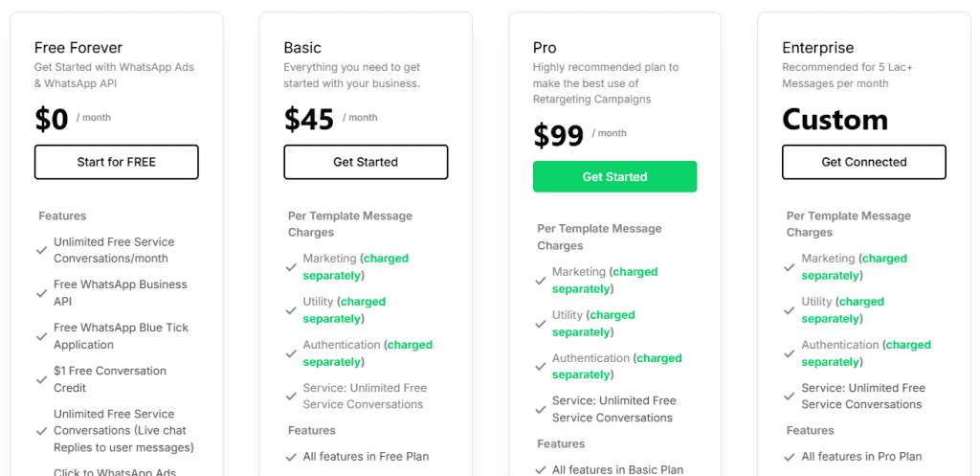Viewport: 980px width, 476px height.
Task: Click the Start for FREE button
Action: (116, 162)
